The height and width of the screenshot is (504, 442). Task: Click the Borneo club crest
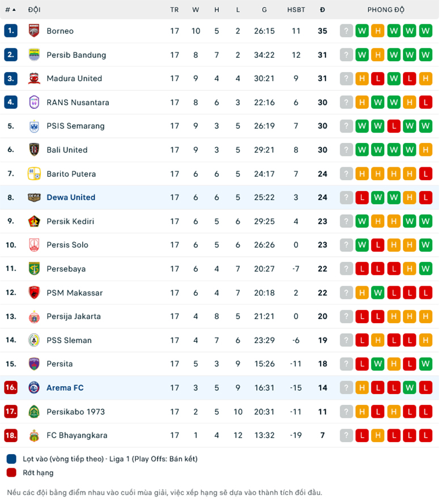[32, 31]
